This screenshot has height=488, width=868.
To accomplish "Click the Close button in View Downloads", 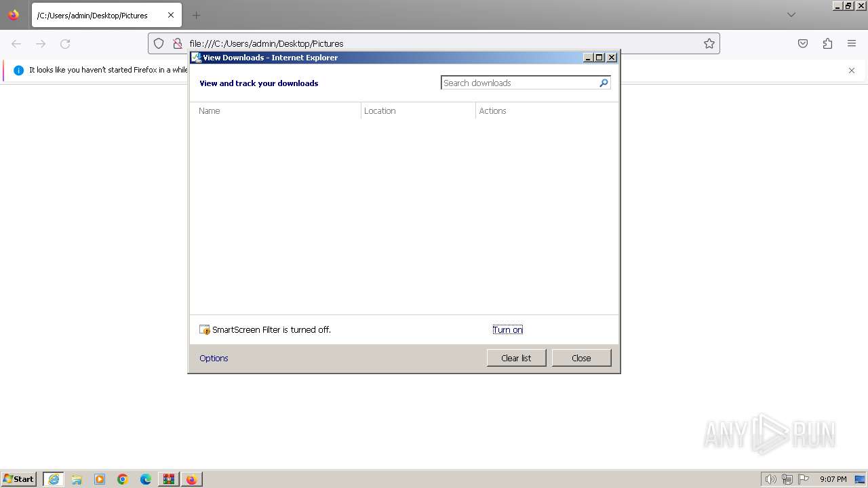I will [x=581, y=358].
